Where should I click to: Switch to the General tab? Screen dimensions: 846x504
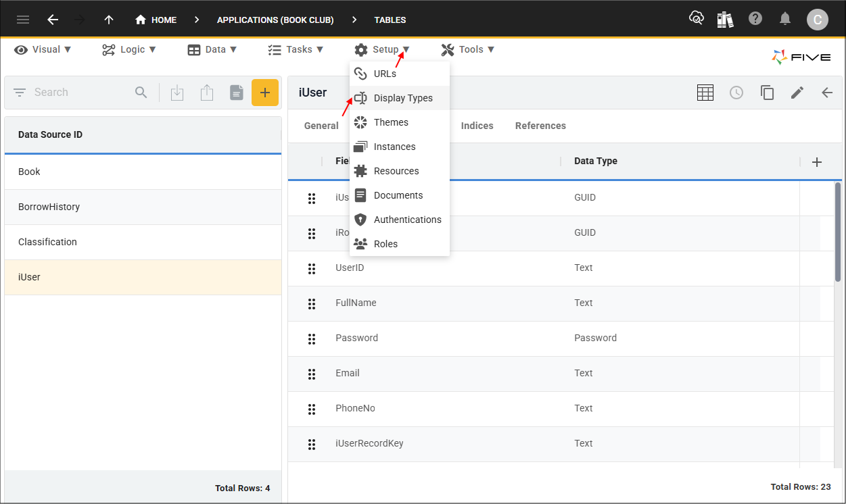pyautogui.click(x=321, y=126)
